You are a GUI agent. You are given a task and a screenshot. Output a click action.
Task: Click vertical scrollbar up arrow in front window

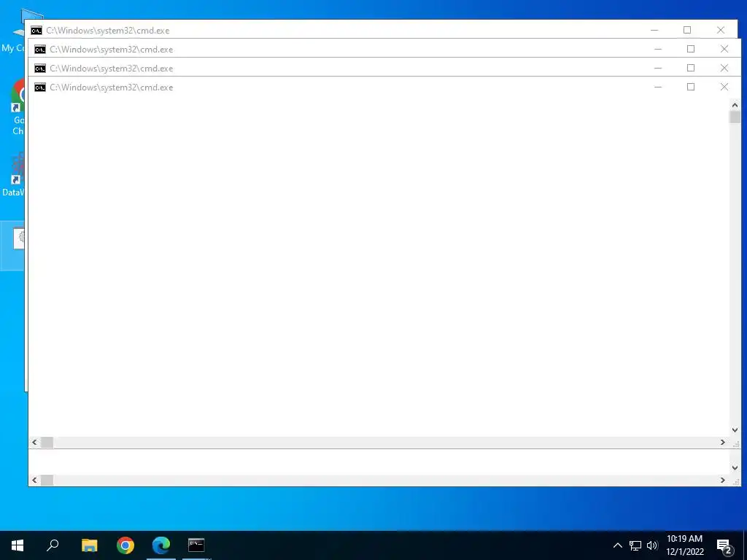[735, 105]
